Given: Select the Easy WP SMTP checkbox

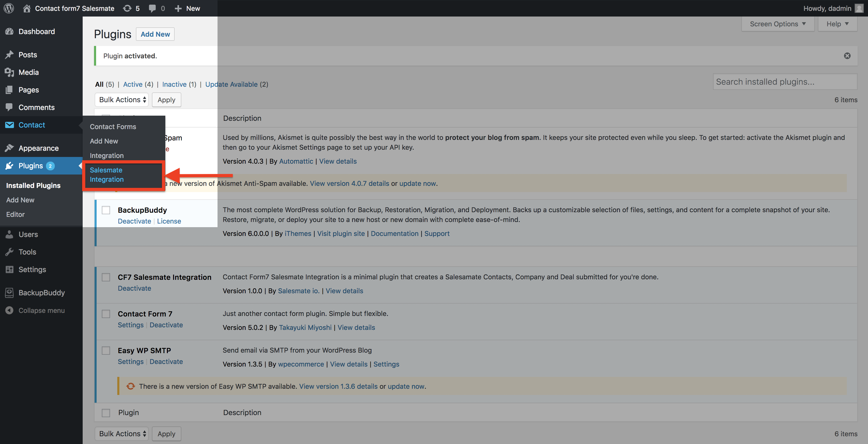Looking at the screenshot, I should tap(106, 350).
